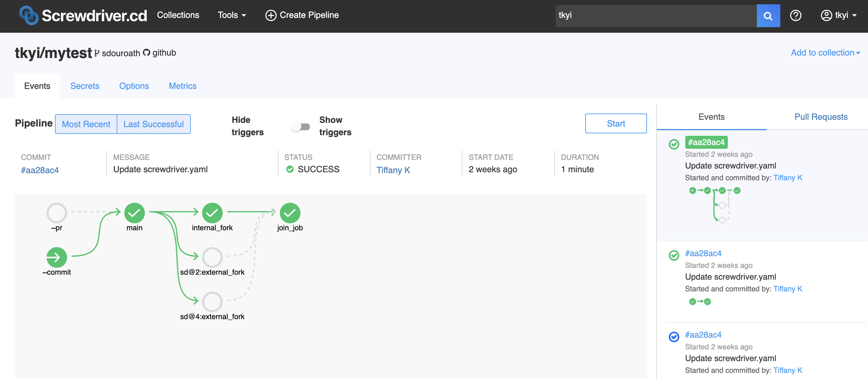This screenshot has height=379, width=868.
Task: Click the SUCCESS status text
Action: (319, 169)
